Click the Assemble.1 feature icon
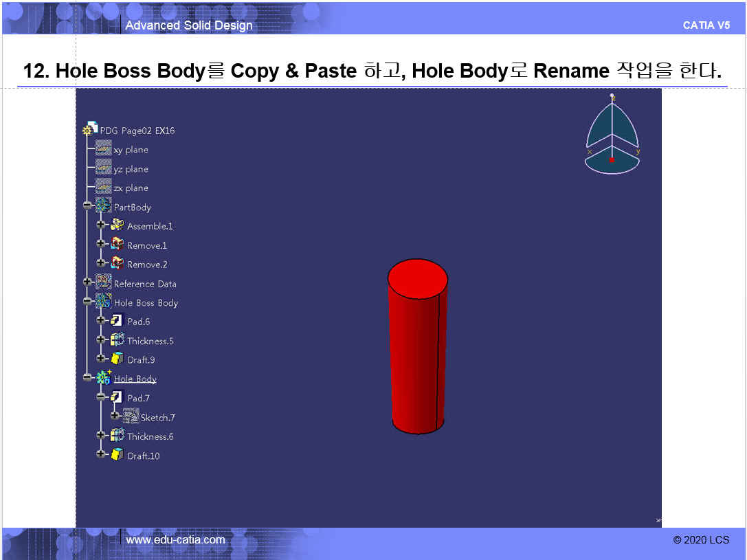Screen dimensions: 747x560 click(118, 225)
